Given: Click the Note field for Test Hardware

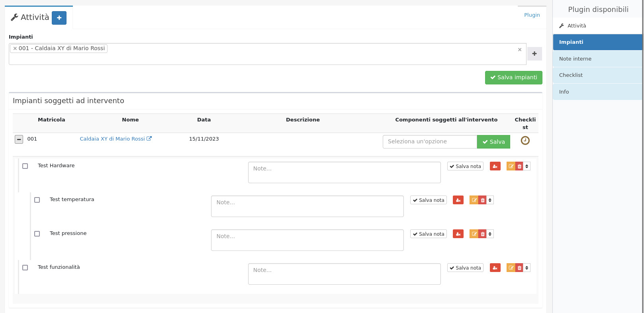Looking at the screenshot, I should [344, 172].
